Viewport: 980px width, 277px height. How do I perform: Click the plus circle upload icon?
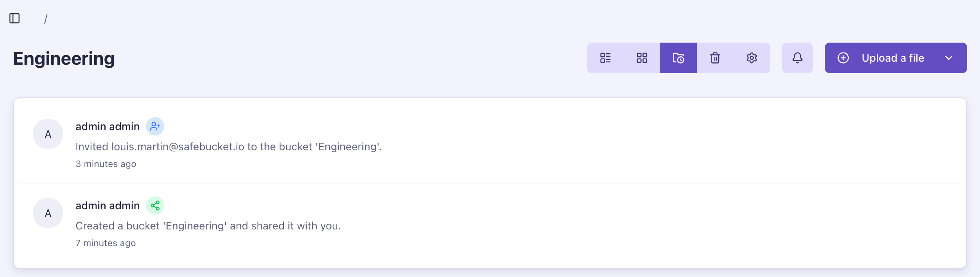tap(843, 58)
